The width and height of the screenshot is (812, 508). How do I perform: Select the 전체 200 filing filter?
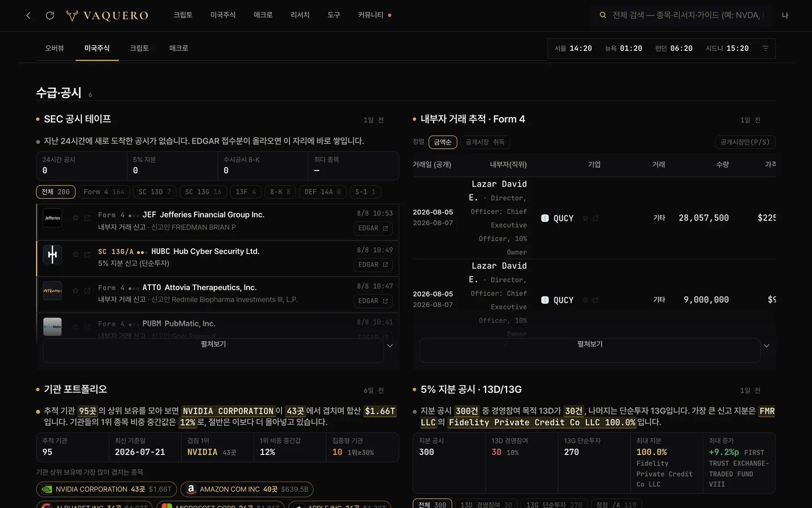click(56, 192)
